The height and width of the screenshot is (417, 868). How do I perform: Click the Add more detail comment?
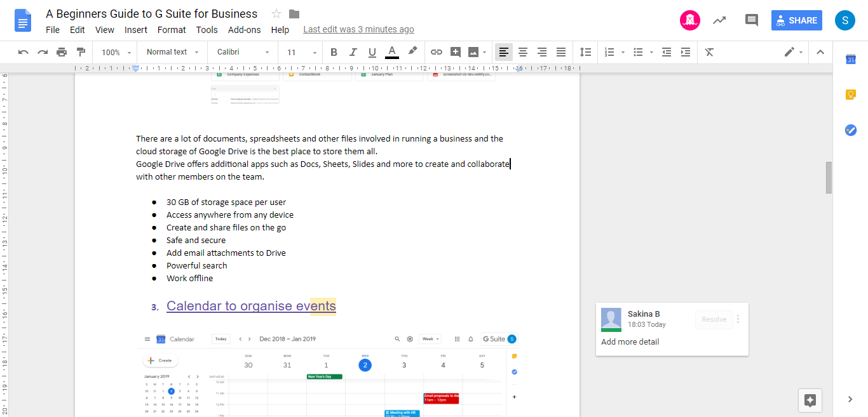point(630,341)
